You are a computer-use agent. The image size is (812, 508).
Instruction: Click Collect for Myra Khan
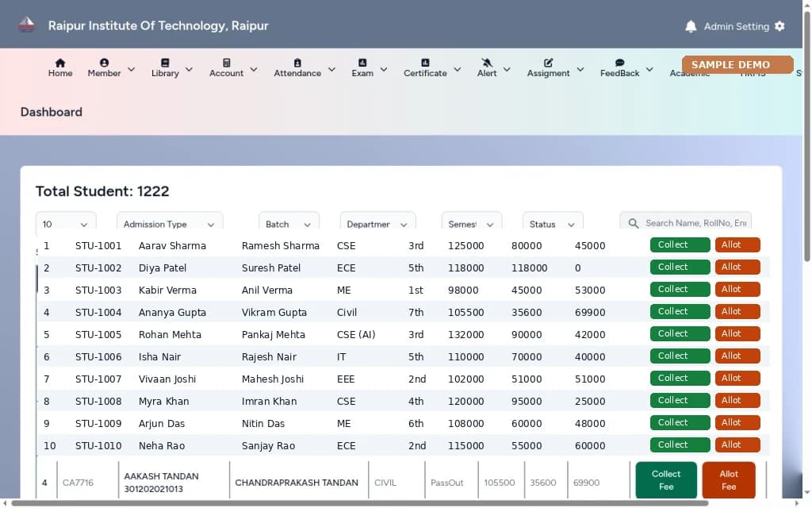pyautogui.click(x=680, y=401)
